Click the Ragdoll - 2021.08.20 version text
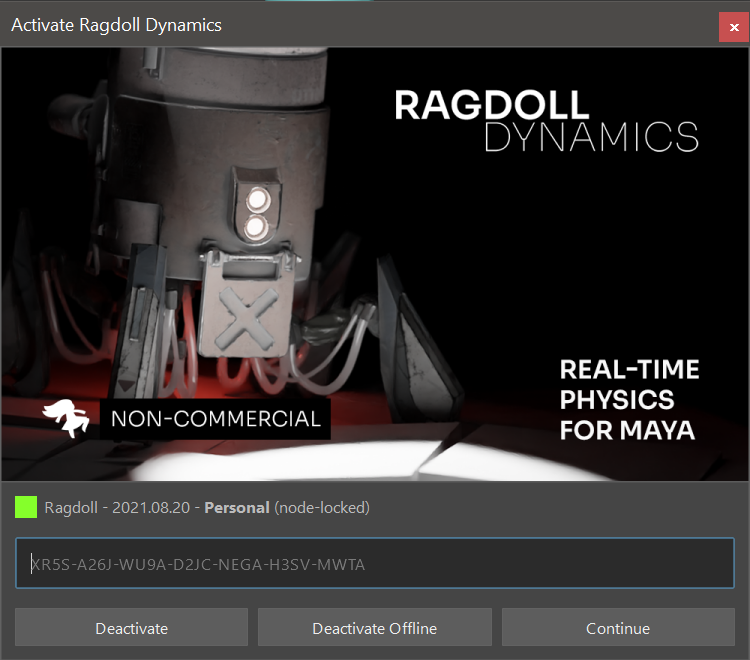This screenshot has width=750, height=660. click(121, 507)
